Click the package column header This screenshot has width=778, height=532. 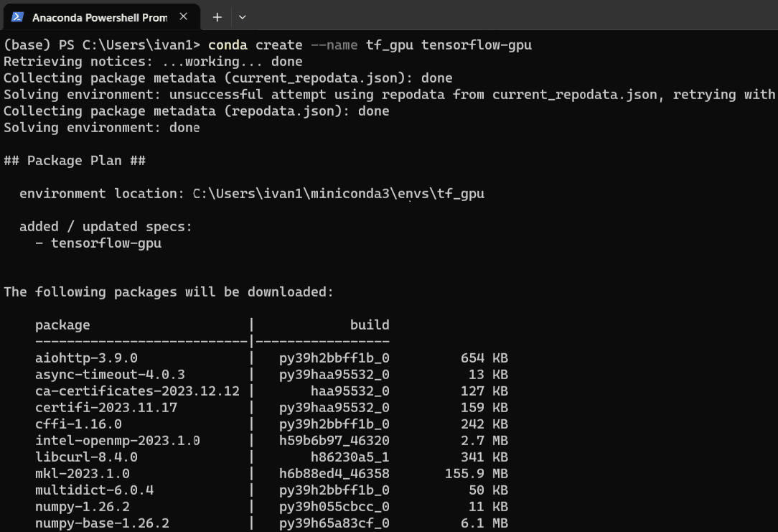click(62, 325)
